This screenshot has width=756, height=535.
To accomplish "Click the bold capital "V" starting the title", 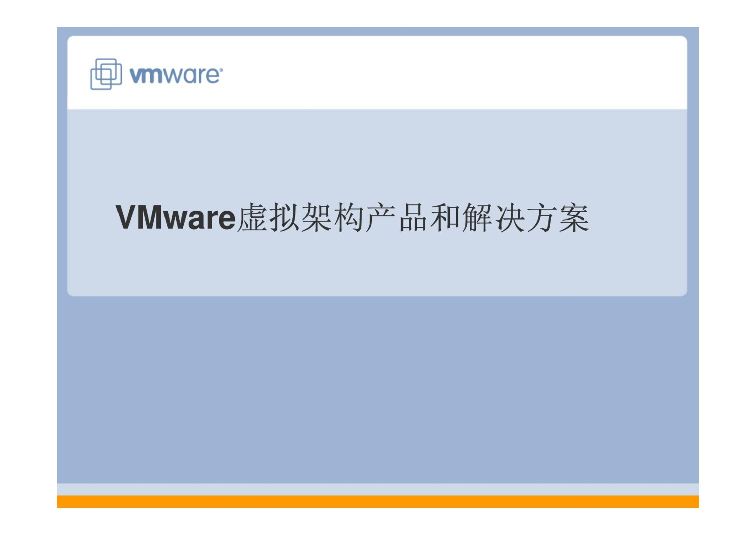I will [x=126, y=217].
